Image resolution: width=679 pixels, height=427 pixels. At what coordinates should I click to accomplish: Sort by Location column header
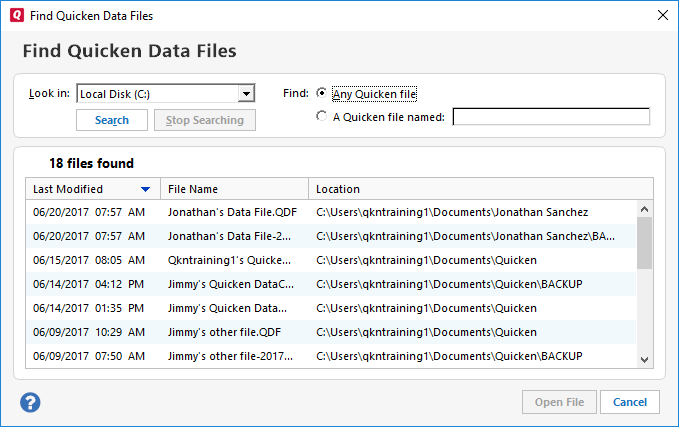[480, 189]
